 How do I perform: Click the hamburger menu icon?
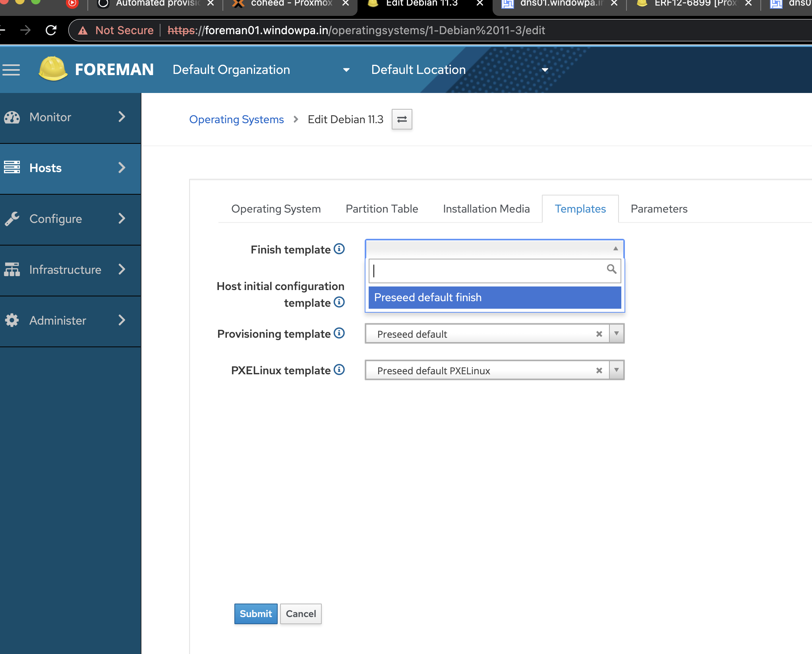click(x=11, y=70)
